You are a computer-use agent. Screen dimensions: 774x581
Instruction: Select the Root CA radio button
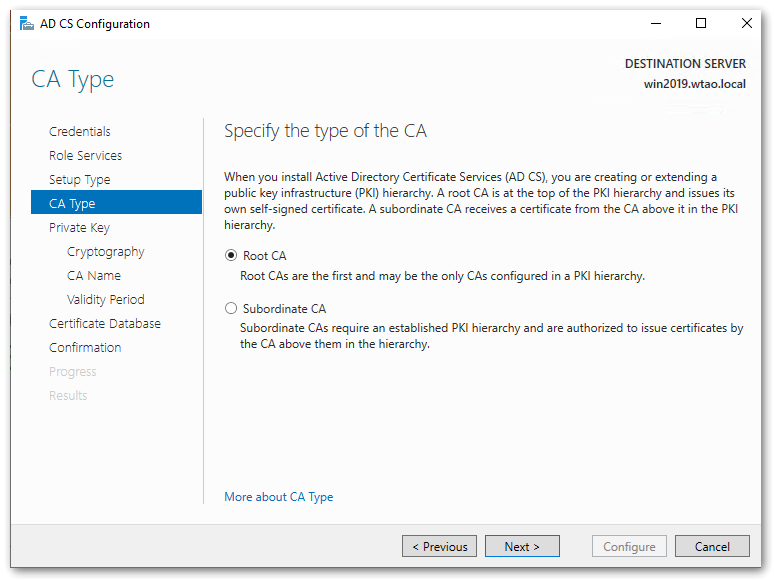coord(232,256)
